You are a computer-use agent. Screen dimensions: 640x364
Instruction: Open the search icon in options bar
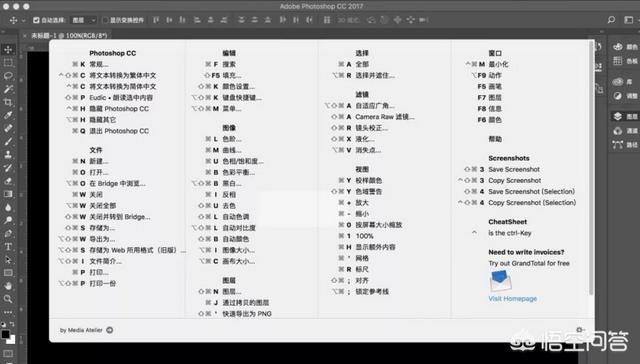[611, 20]
